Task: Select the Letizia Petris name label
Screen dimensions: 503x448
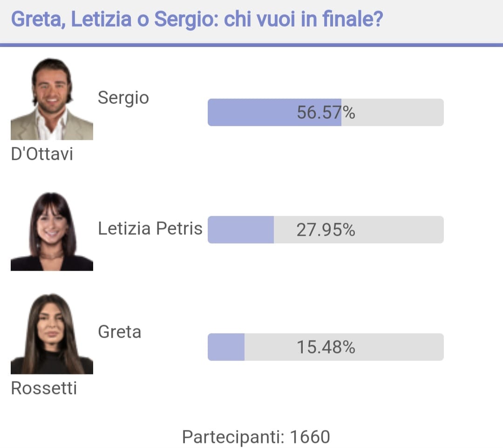Action: pyautogui.click(x=150, y=229)
